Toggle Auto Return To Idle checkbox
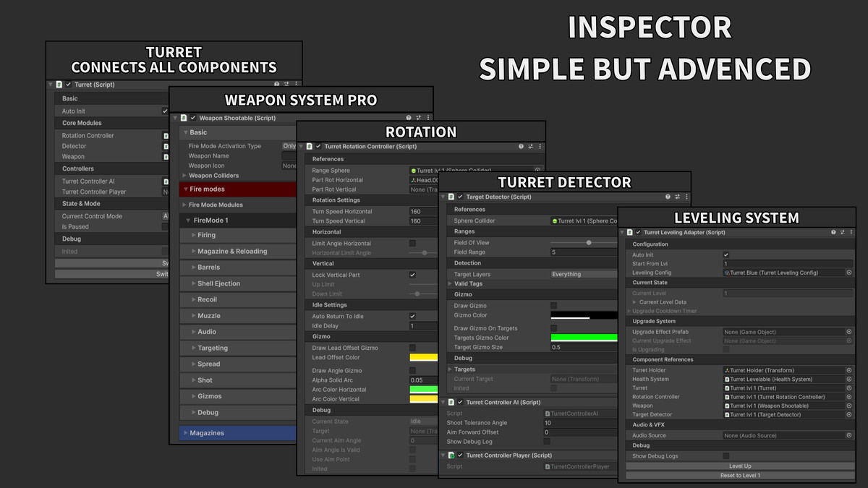The image size is (868, 488). point(412,317)
